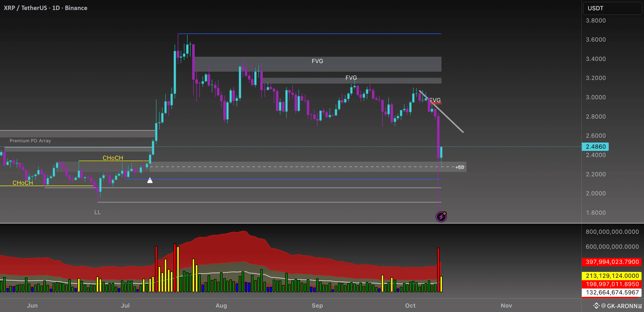Select the Premium PD Array label

(30, 141)
